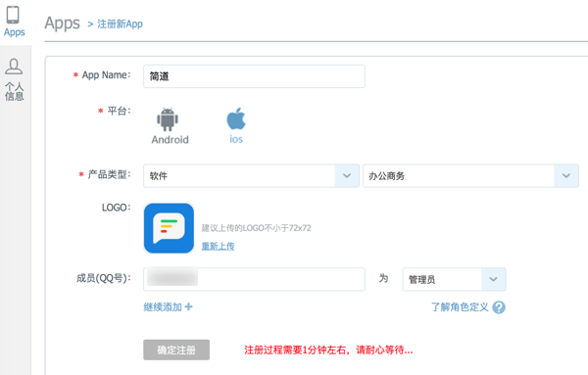Image resolution: width=588 pixels, height=375 pixels.
Task: Open the 了解角色定义 link
Action: [x=460, y=307]
